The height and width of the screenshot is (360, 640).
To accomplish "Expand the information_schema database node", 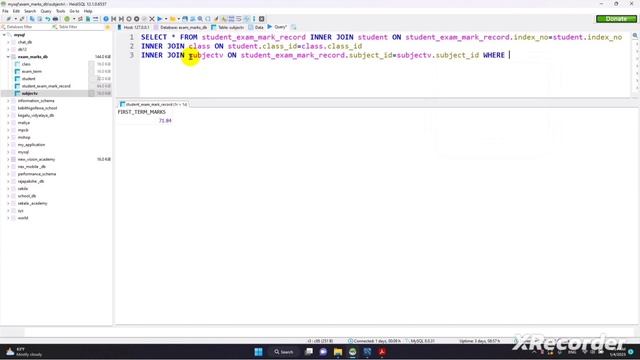I will point(8,101).
